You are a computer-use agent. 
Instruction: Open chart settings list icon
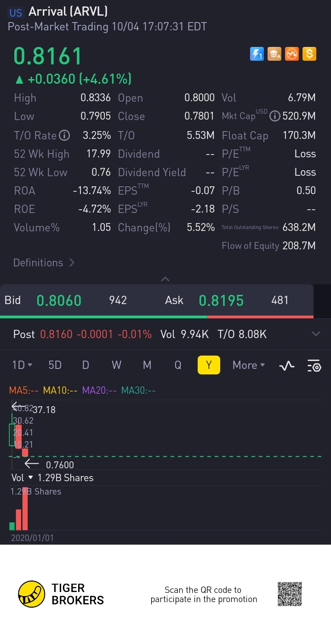click(x=314, y=366)
